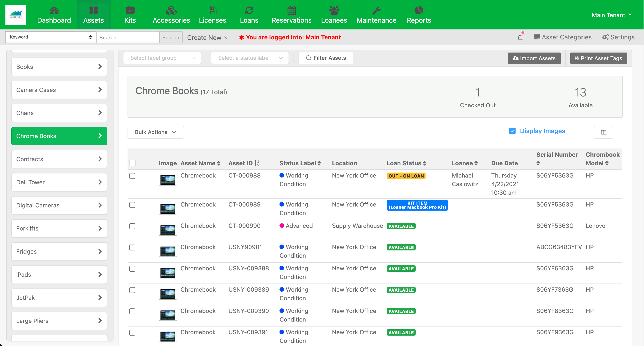Screen dimensions: 644x346
Task: Open the Bulk Actions dropdown
Action: coord(156,132)
